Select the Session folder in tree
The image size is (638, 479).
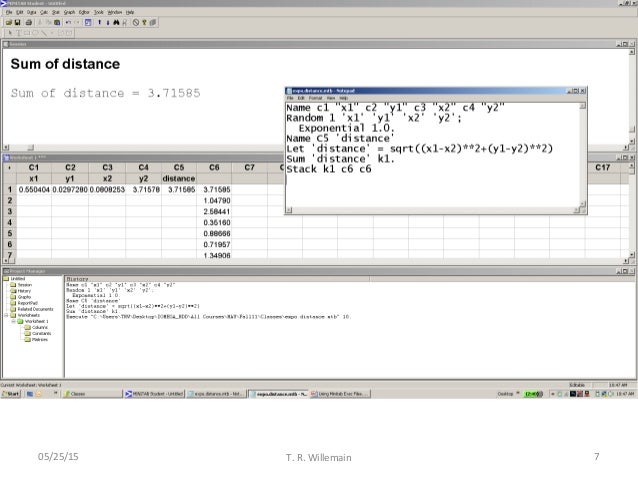coord(21,284)
